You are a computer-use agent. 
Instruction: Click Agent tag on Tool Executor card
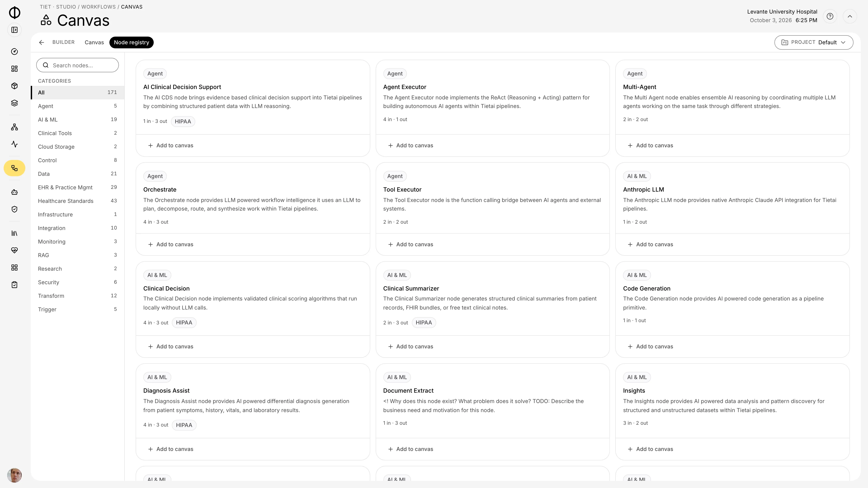tap(395, 176)
